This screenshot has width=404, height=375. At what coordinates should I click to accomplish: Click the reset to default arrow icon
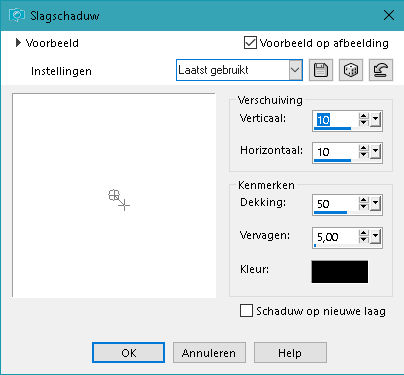pyautogui.click(x=381, y=70)
